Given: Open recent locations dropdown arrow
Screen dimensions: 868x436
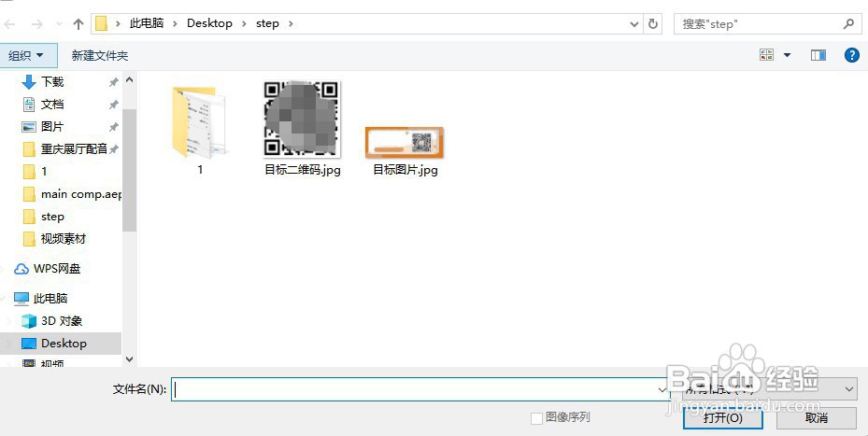Looking at the screenshot, I should (59, 23).
